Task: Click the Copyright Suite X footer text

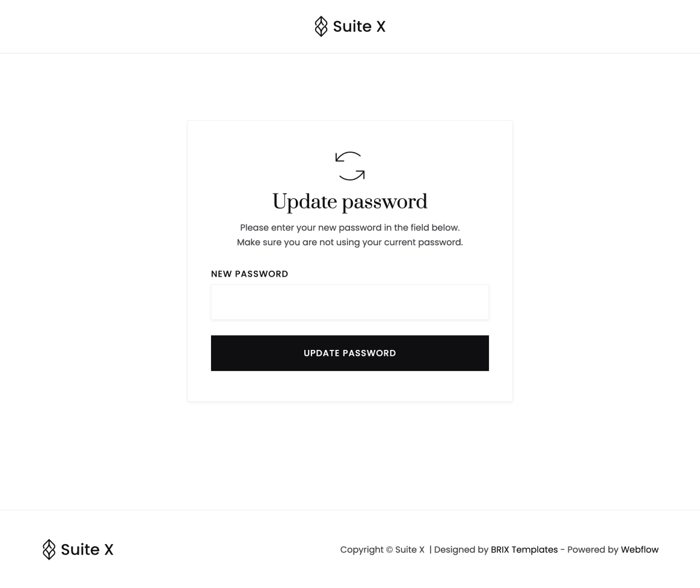Action: [382, 549]
